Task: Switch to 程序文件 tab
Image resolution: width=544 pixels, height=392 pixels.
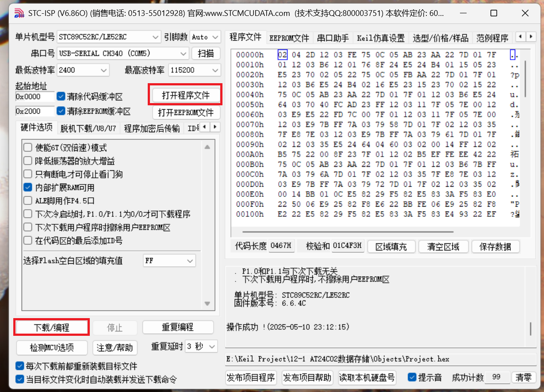Action: [x=245, y=37]
